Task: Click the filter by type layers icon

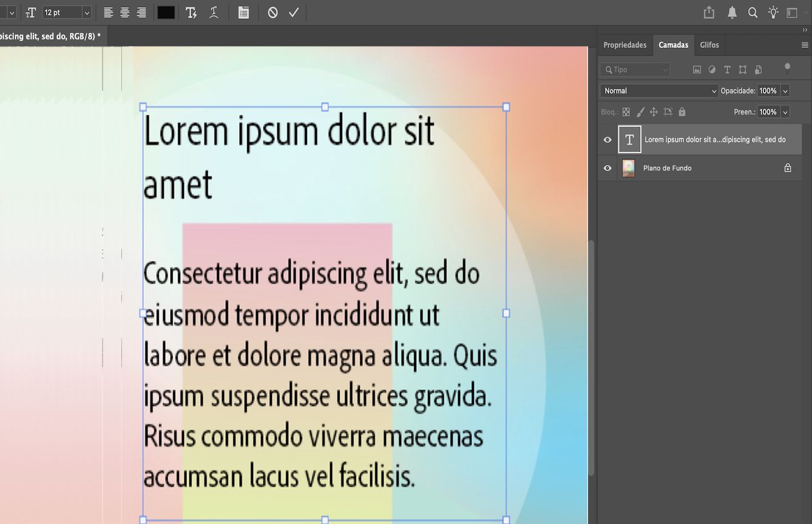Action: pos(727,69)
